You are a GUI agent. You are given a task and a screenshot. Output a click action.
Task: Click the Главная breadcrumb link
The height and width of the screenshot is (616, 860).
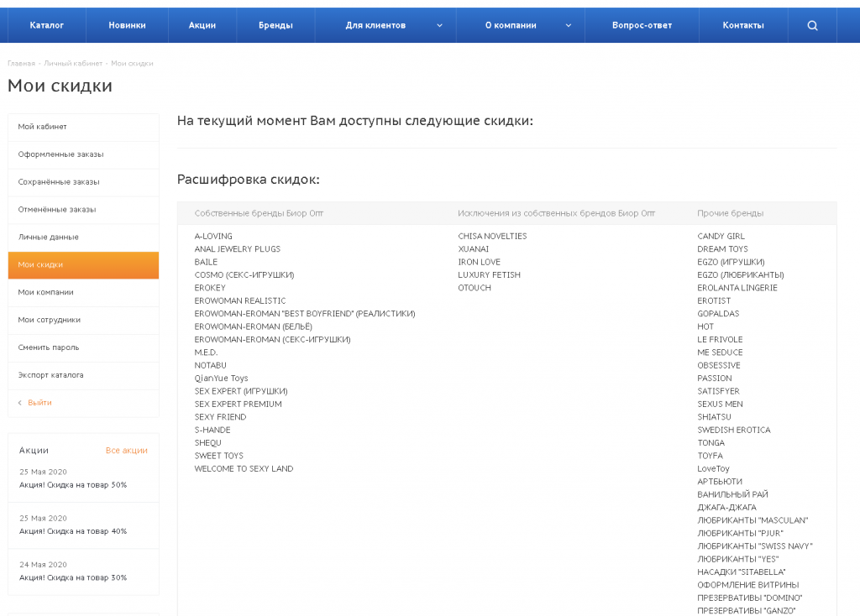click(21, 64)
